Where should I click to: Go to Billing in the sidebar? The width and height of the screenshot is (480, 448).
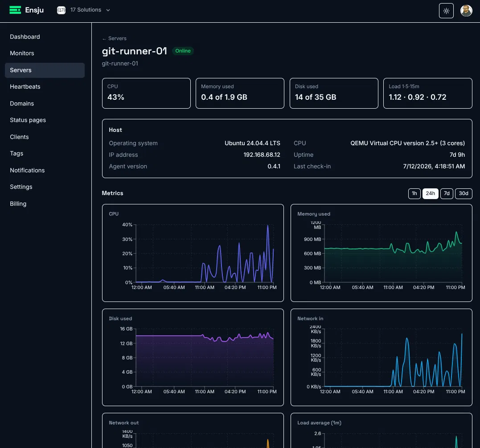[x=45, y=204]
